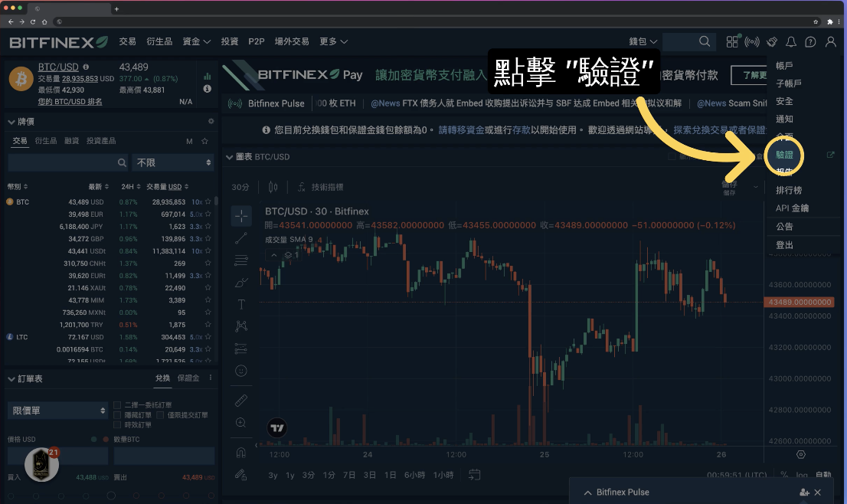Switch to the 融資 ticker tab

72,141
